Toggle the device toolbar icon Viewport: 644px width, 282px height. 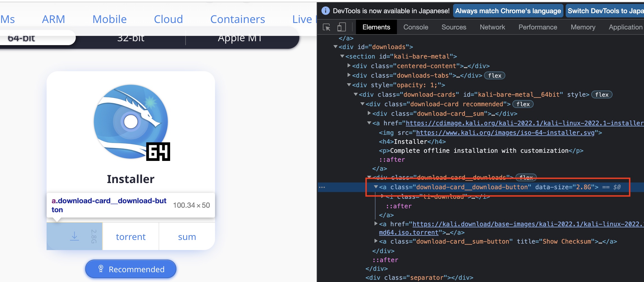pyautogui.click(x=341, y=27)
